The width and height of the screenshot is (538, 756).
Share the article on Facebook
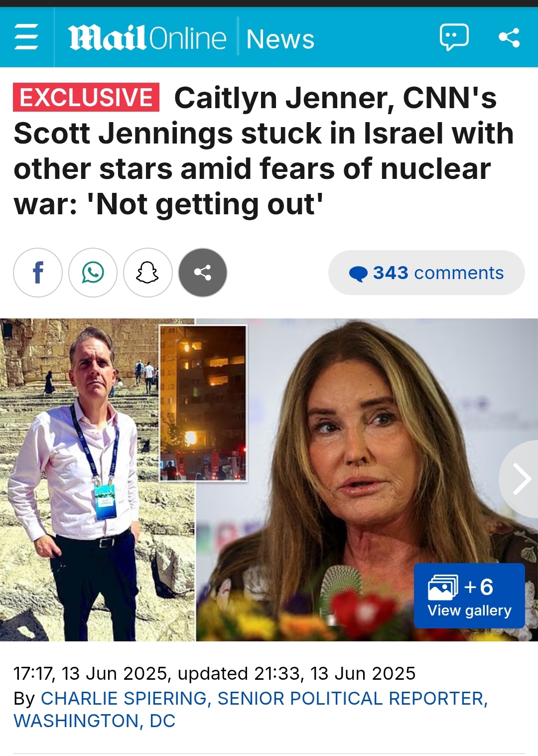point(38,273)
